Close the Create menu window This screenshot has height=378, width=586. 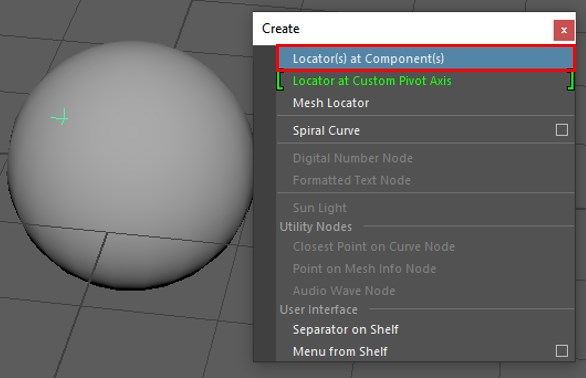point(564,30)
